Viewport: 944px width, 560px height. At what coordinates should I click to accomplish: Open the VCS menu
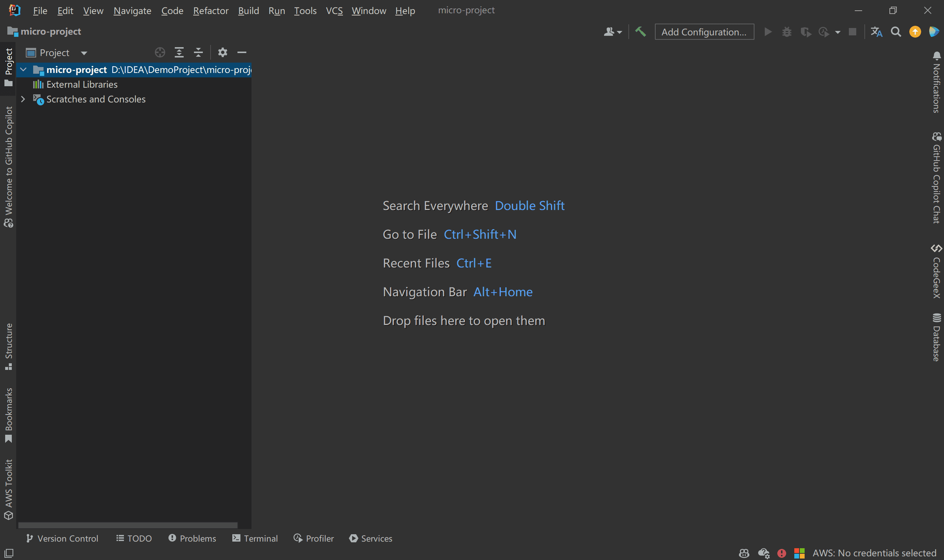tap(334, 11)
